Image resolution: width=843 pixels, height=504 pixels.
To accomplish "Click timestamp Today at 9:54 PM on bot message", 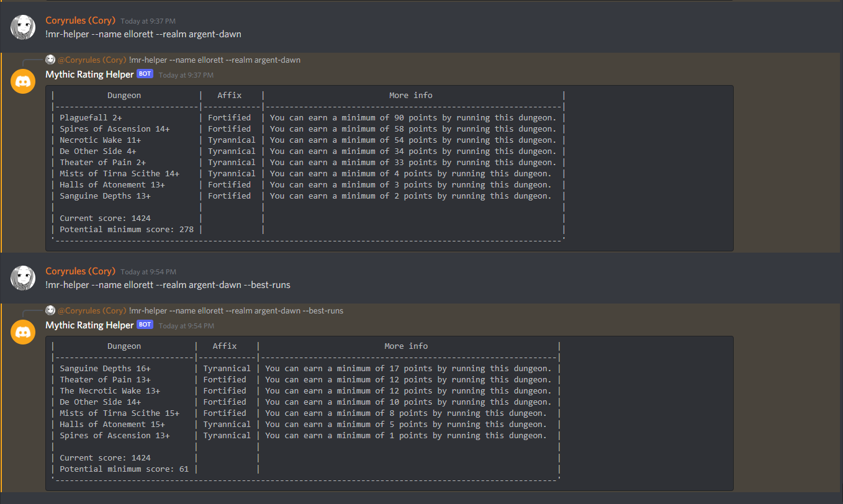I will [x=186, y=326].
